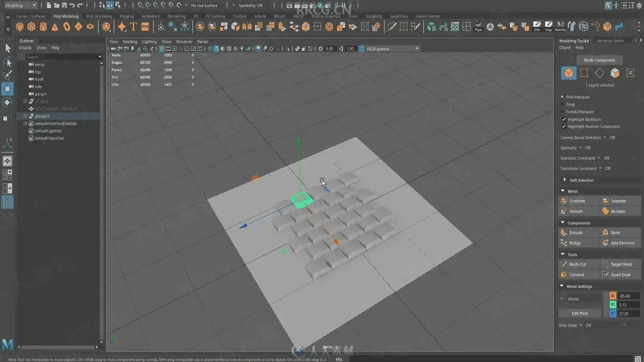Open the viewport Shading menu
This screenshot has height=362, width=644.
[x=130, y=41]
